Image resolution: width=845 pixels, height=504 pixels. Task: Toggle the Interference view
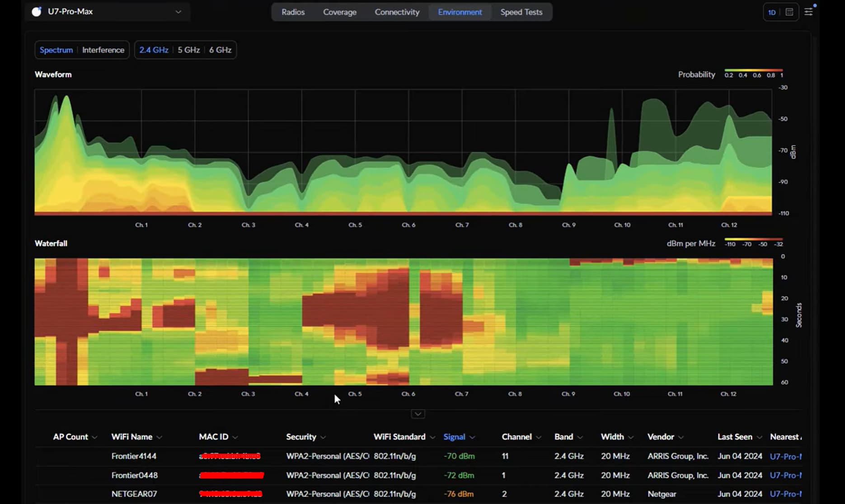point(103,50)
